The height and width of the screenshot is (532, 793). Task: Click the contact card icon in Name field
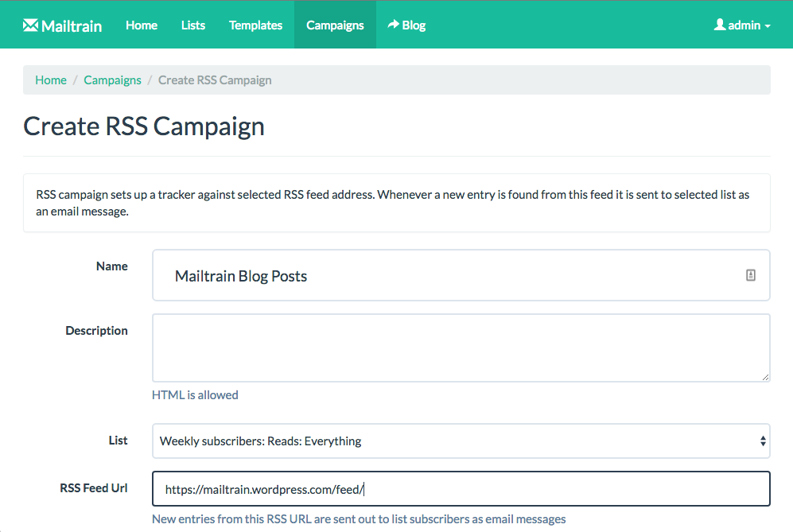click(x=750, y=275)
